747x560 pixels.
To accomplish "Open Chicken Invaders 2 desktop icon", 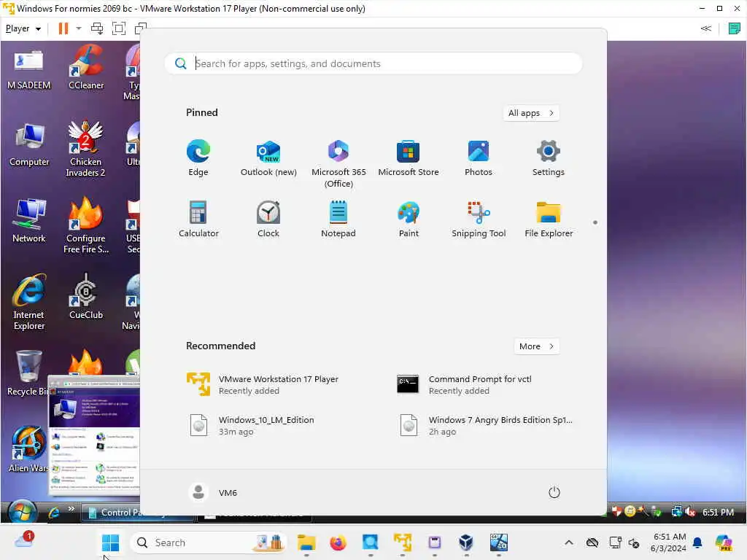I will click(86, 149).
